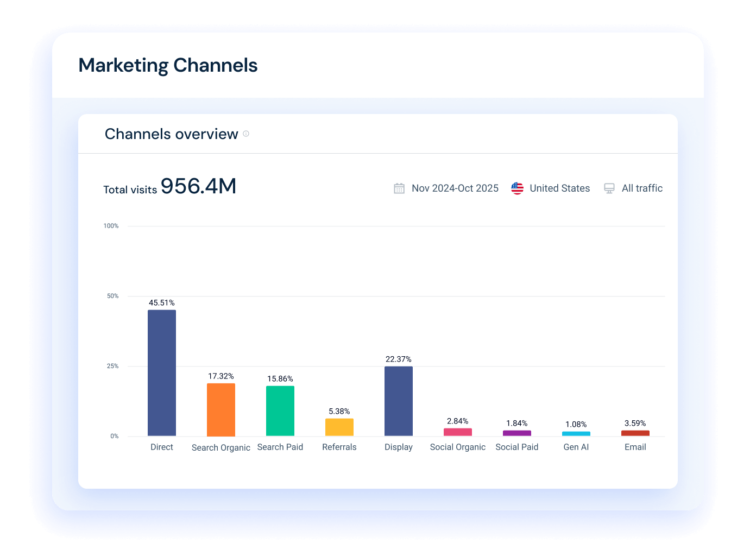Select the Direct channel bar

coord(161,372)
